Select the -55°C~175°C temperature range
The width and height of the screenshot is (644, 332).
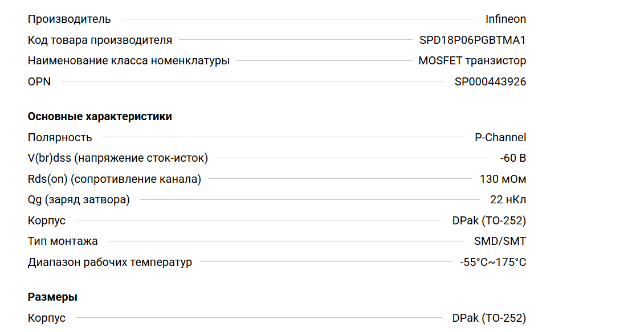pos(493,262)
